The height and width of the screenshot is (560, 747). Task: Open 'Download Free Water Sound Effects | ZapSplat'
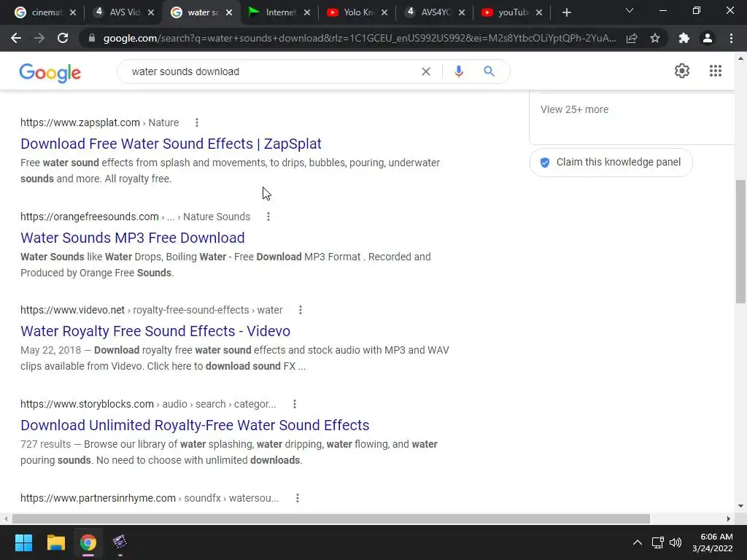(x=171, y=144)
